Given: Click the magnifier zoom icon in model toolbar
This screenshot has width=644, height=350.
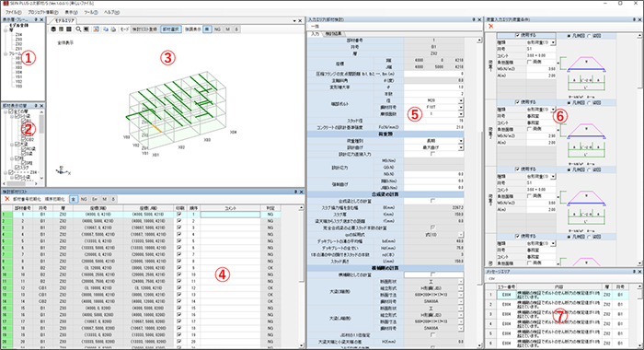Looking at the screenshot, I should pos(78,29).
